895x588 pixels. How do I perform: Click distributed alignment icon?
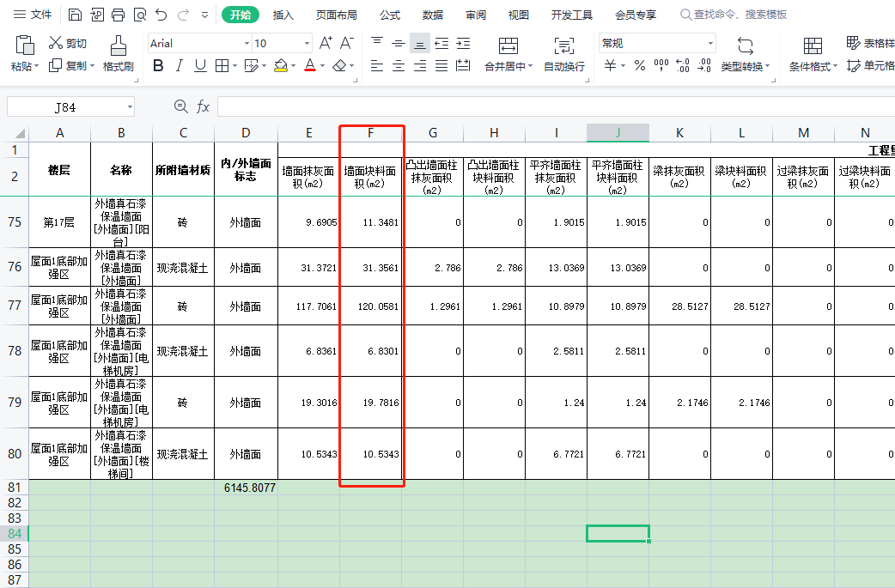464,66
